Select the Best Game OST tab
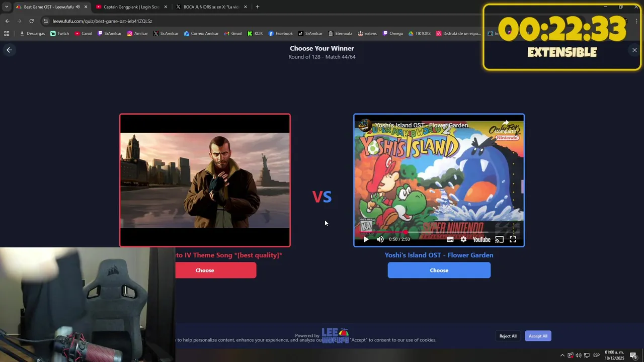This screenshot has width=644, height=362. pyautogui.click(x=49, y=7)
